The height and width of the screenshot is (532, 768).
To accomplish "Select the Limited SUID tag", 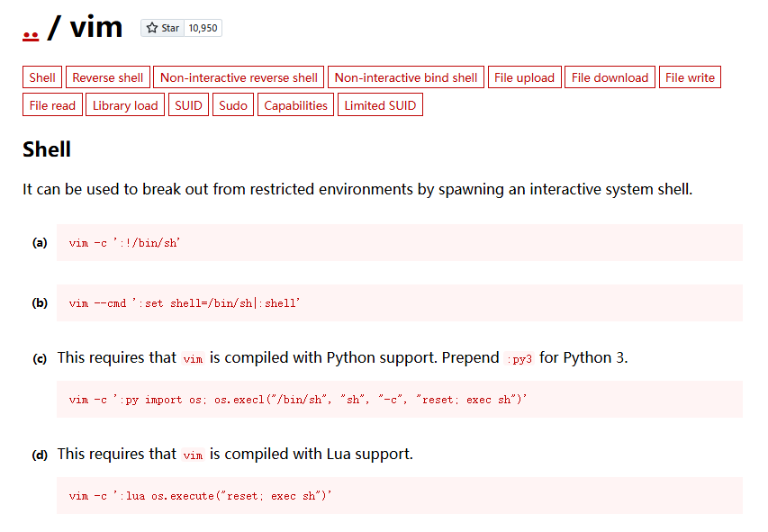I will coord(380,105).
